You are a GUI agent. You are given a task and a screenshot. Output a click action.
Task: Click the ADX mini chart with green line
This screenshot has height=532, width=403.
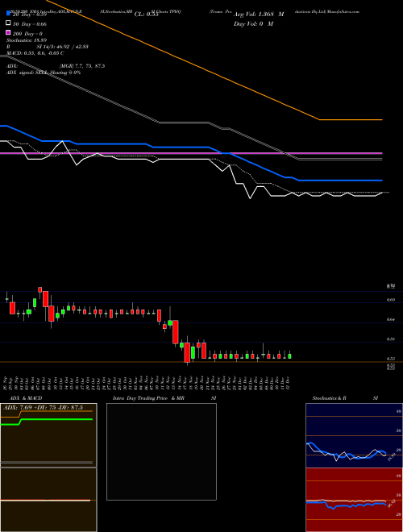[48, 435]
